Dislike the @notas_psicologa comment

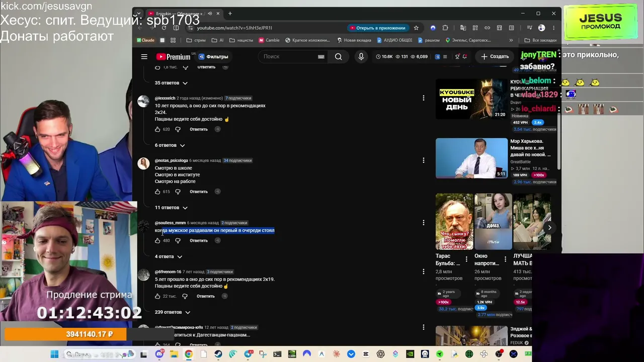tap(178, 192)
